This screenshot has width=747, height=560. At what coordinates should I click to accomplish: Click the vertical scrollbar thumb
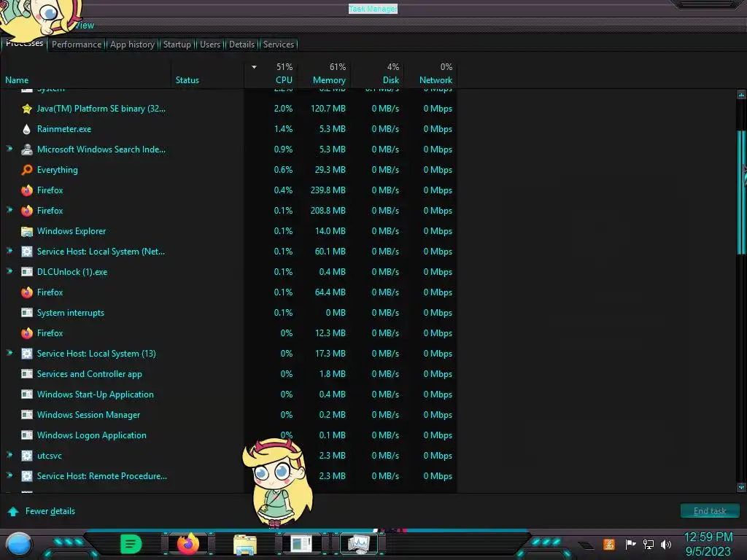coord(741,192)
